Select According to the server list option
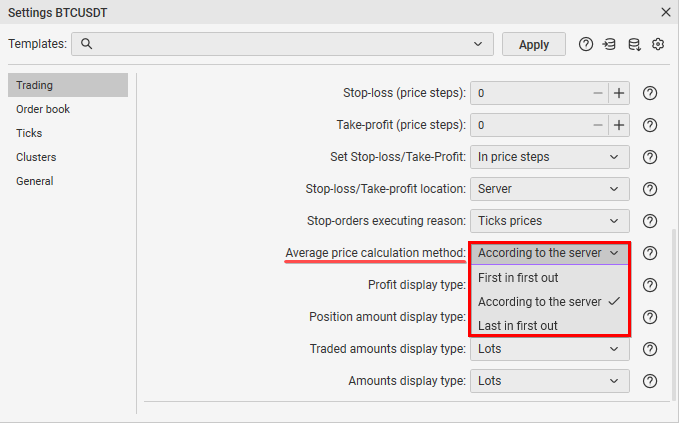Image resolution: width=679 pixels, height=423 pixels. point(550,302)
